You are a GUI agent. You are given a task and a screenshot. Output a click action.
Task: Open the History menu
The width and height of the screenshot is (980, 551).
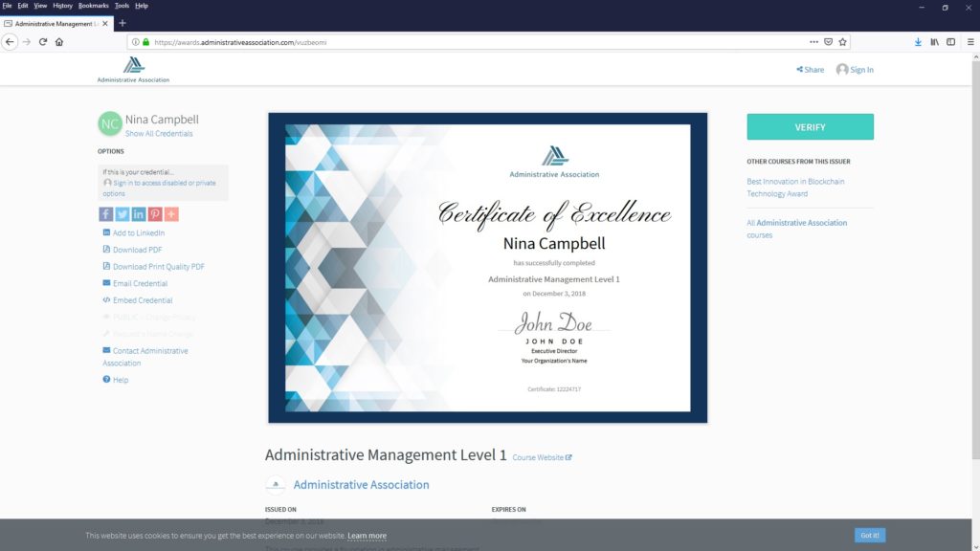coord(62,6)
